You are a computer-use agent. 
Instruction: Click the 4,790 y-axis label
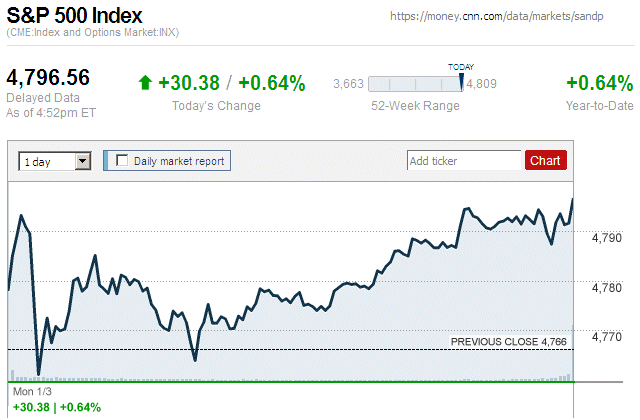(607, 238)
